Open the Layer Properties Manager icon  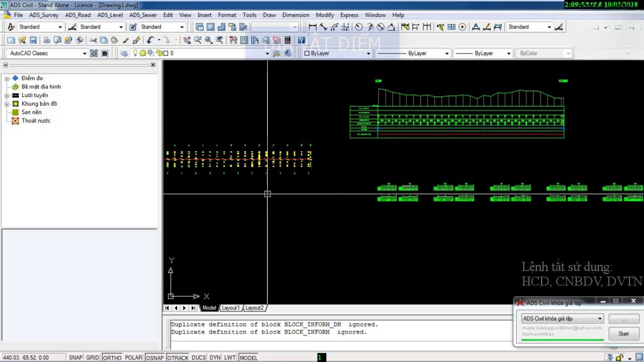[x=124, y=53]
